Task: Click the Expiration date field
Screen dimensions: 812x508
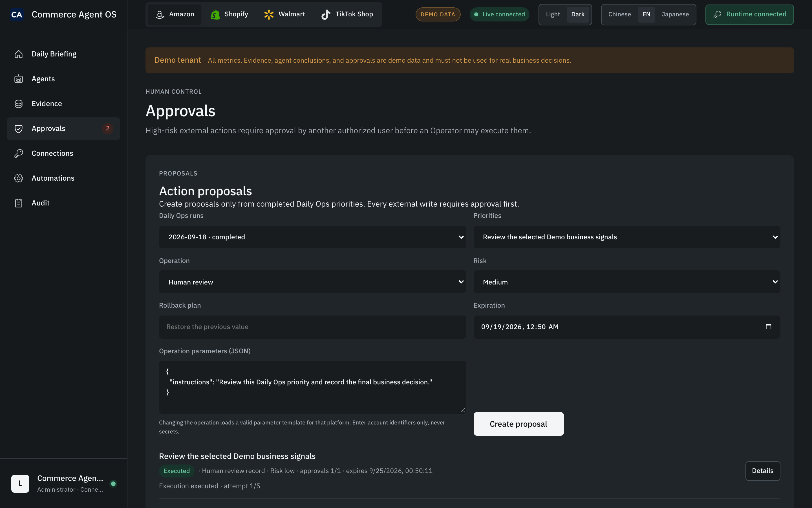Action: point(627,327)
